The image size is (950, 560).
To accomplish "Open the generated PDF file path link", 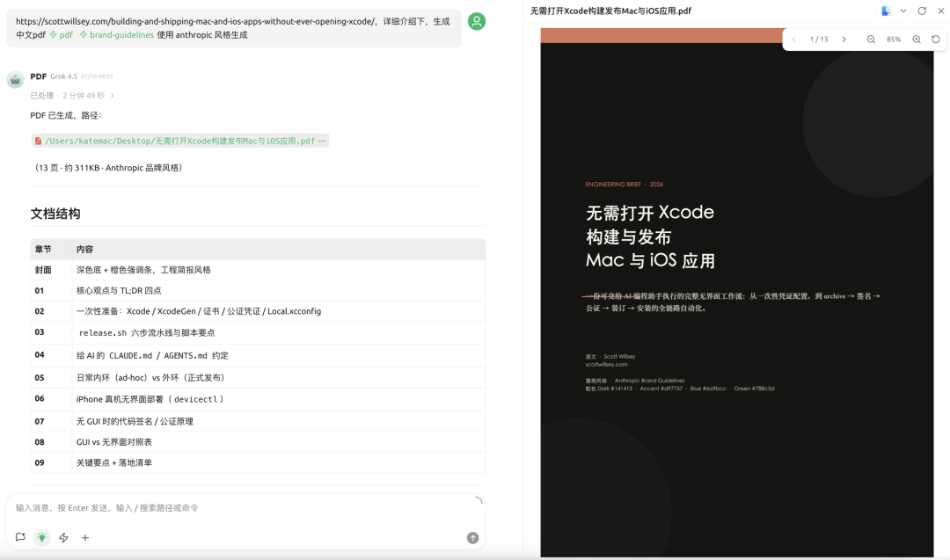I will 179,141.
